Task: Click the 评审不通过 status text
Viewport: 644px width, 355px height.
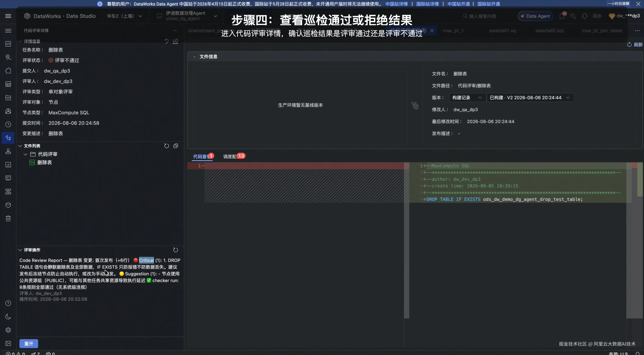Action: pos(67,60)
